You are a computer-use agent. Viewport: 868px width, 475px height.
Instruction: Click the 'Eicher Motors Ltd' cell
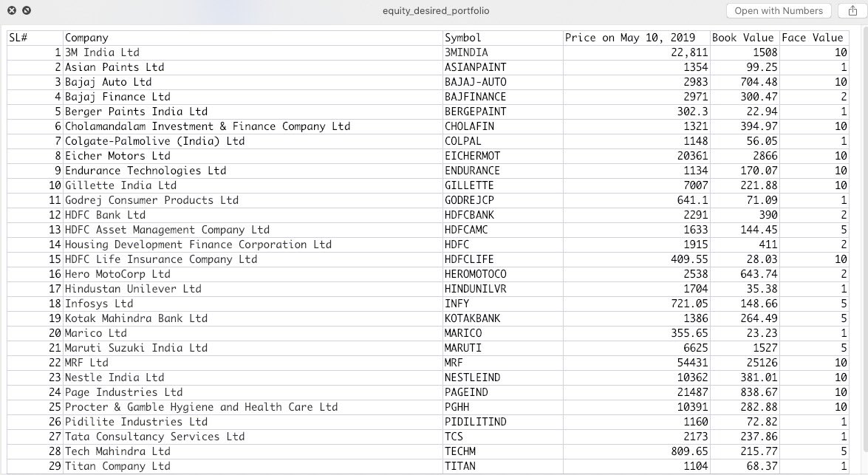[x=253, y=156]
